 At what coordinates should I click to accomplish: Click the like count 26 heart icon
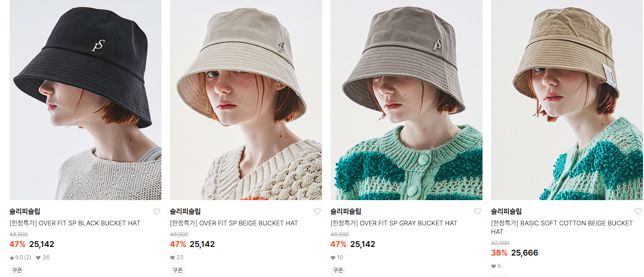click(38, 258)
